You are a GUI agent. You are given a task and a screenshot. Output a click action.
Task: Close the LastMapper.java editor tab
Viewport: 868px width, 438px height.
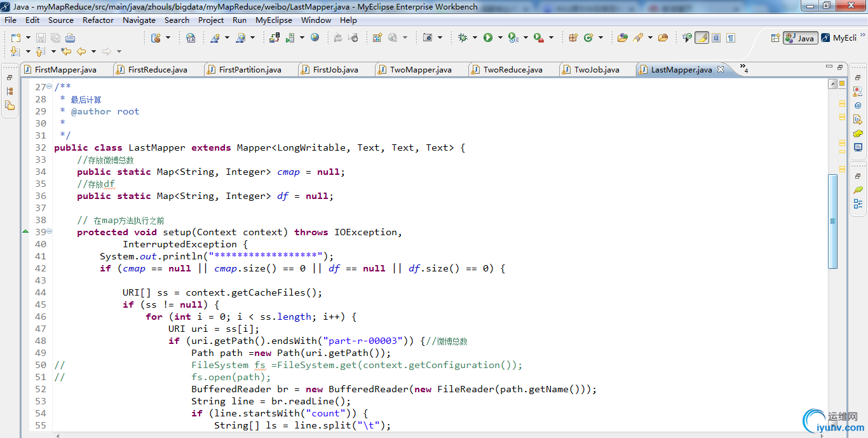pyautogui.click(x=721, y=70)
